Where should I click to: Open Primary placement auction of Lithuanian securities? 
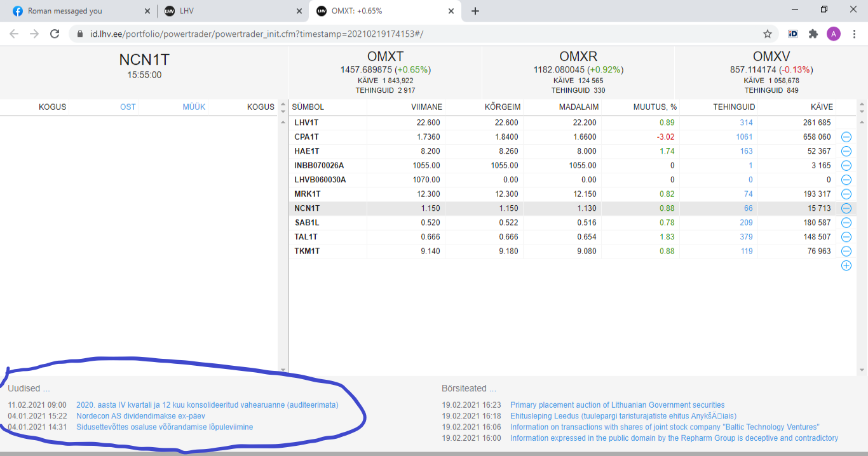[617, 405]
